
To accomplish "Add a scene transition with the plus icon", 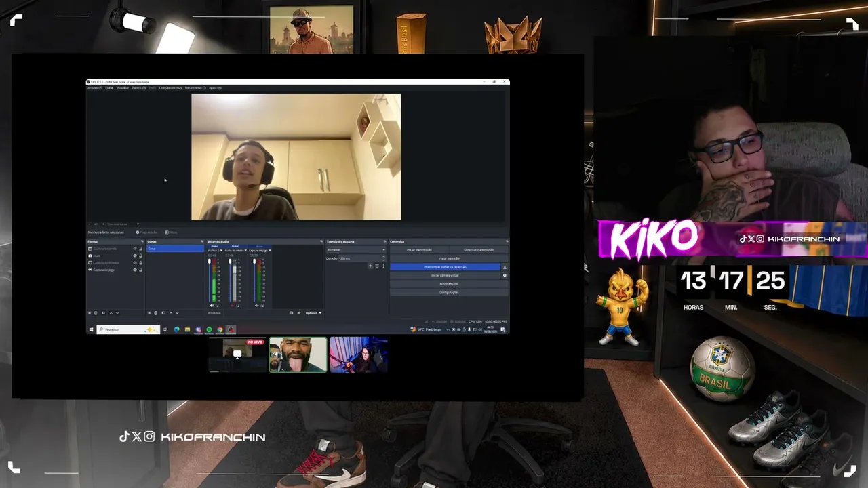I will pyautogui.click(x=370, y=266).
